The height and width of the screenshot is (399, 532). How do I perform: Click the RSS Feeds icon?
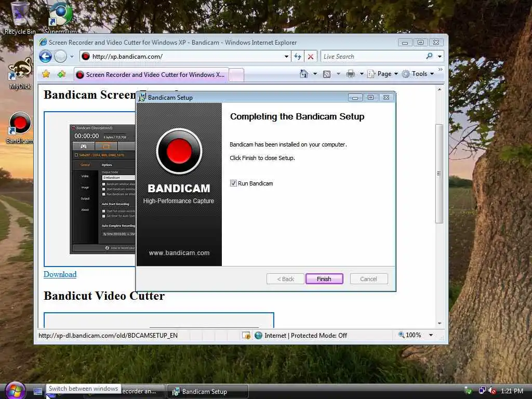tap(327, 74)
